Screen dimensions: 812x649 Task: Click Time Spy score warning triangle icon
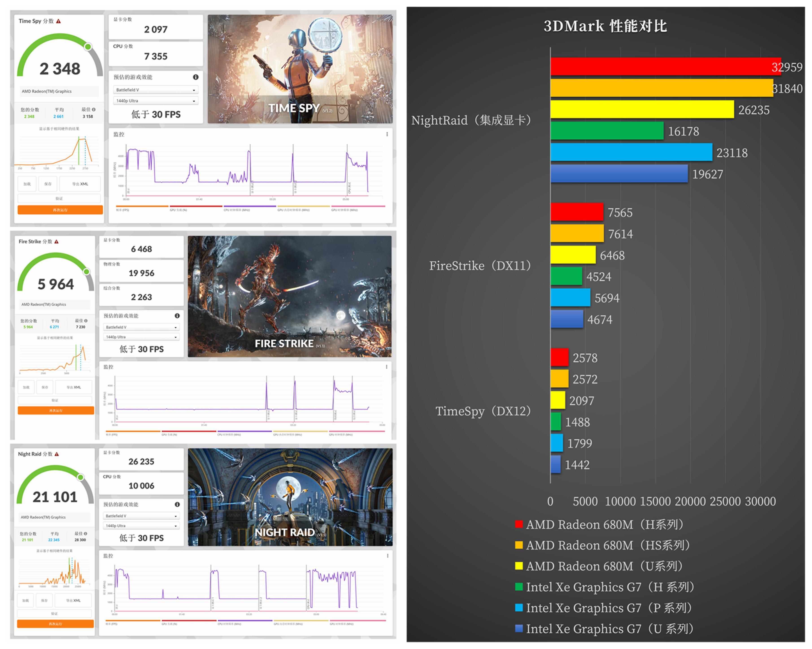pyautogui.click(x=58, y=22)
